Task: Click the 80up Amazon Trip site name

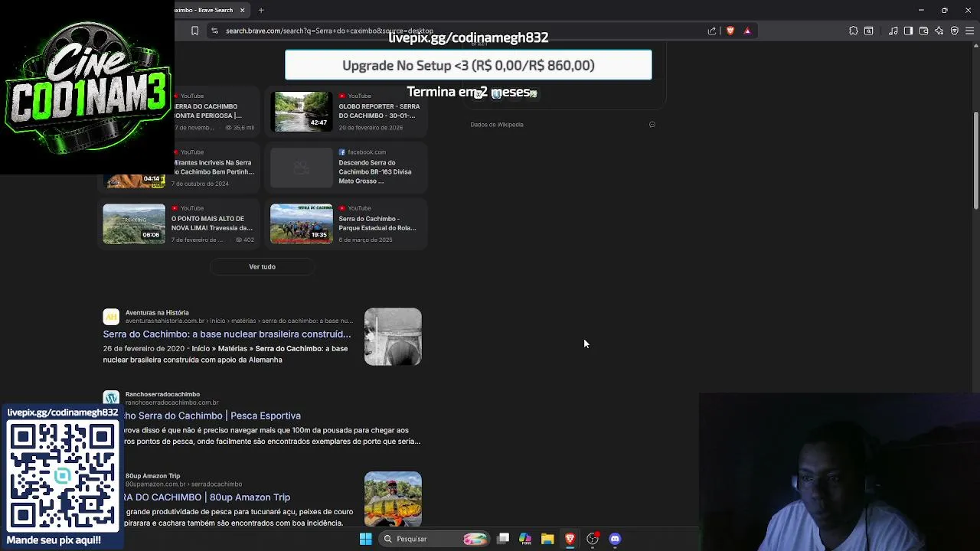Action: [152, 476]
